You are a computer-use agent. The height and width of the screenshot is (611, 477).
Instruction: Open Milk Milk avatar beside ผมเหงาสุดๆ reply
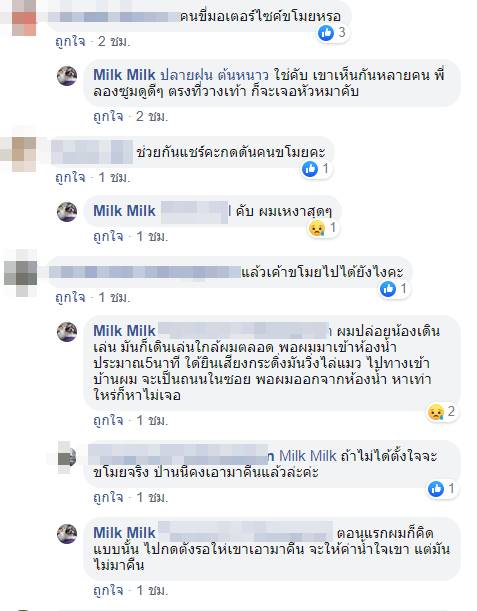click(x=67, y=212)
